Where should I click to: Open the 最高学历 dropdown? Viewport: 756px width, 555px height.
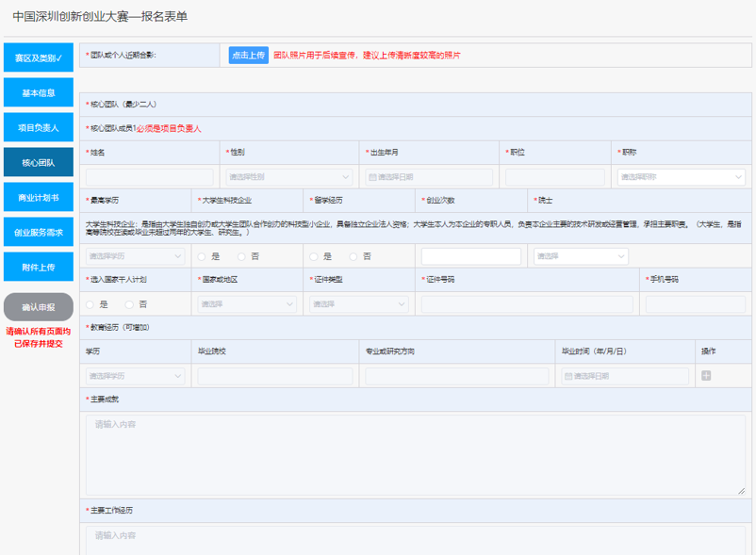(x=136, y=256)
